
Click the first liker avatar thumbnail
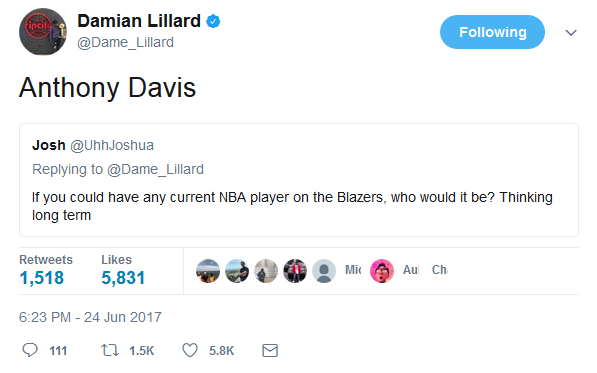(x=208, y=271)
